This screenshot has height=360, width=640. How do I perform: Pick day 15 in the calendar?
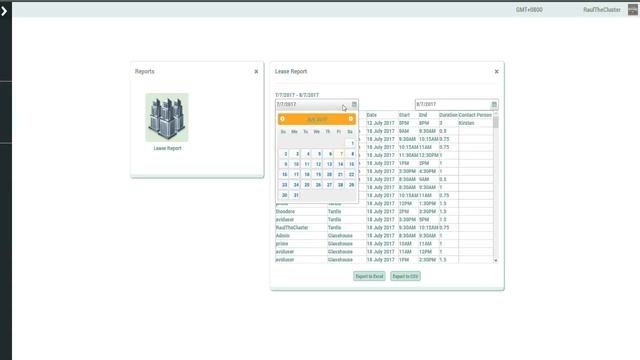pos(351,164)
